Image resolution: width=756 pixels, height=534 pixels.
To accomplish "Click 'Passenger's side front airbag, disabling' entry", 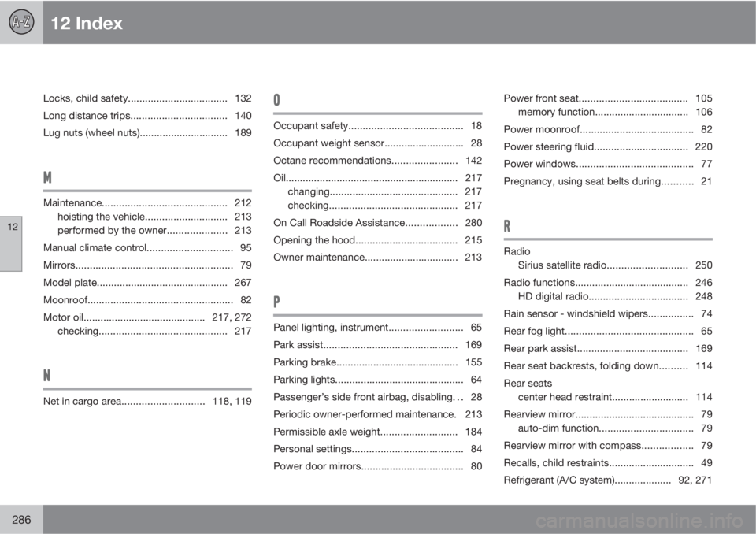I will [x=377, y=397].
